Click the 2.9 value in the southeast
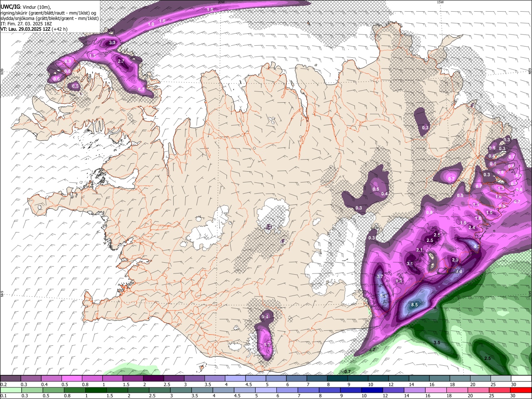This screenshot has width=532, height=399. click(x=455, y=260)
